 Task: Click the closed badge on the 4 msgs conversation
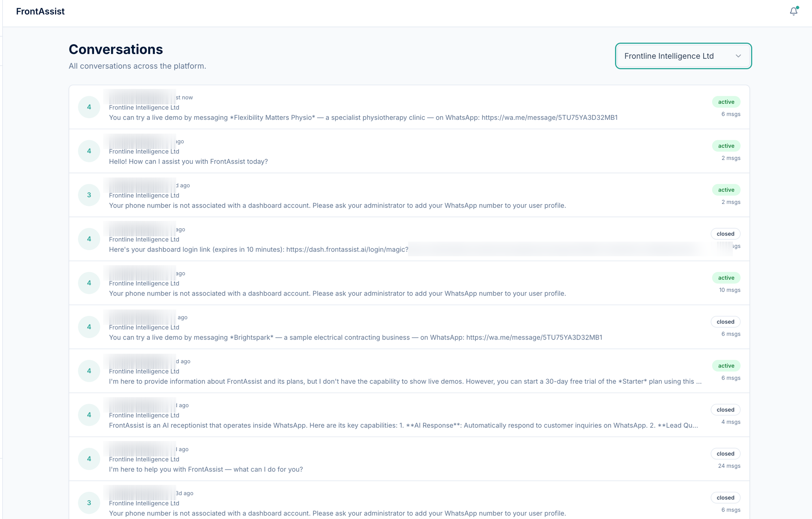click(726, 410)
